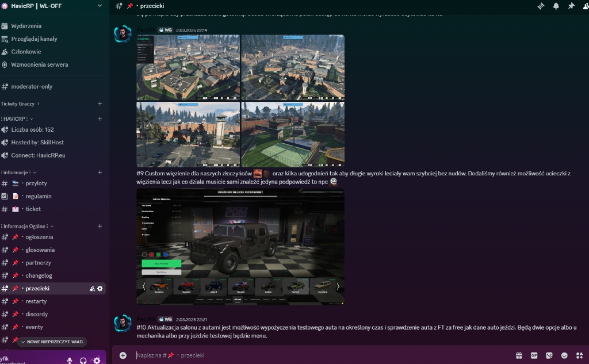The width and height of the screenshot is (589, 364).
Task: Invite members to przecieki channel
Action: coord(92,289)
